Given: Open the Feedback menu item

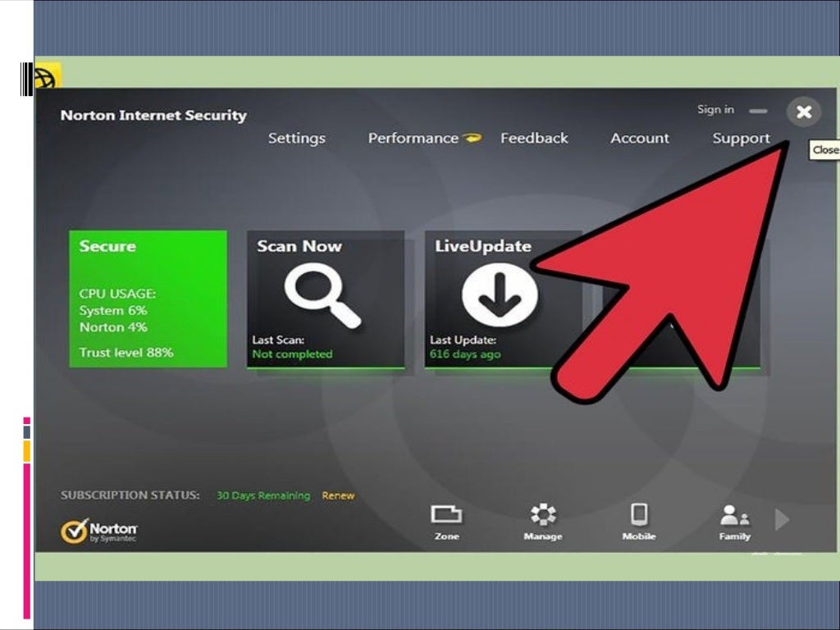Looking at the screenshot, I should coord(534,138).
